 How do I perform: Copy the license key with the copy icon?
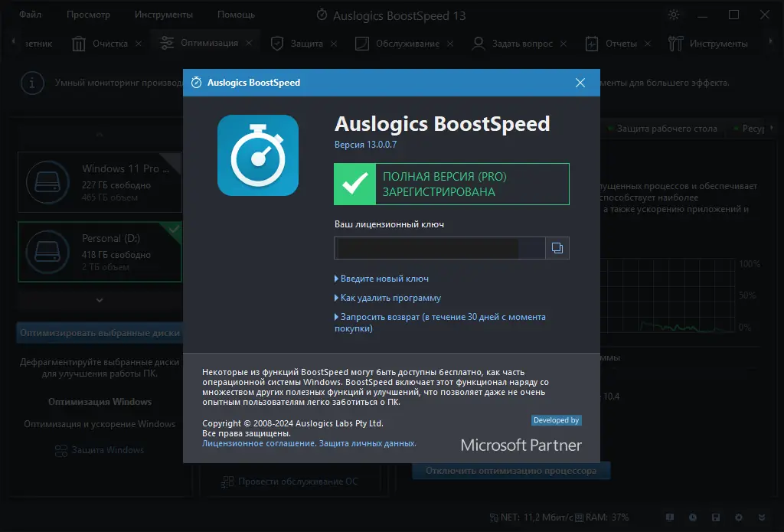click(x=557, y=248)
